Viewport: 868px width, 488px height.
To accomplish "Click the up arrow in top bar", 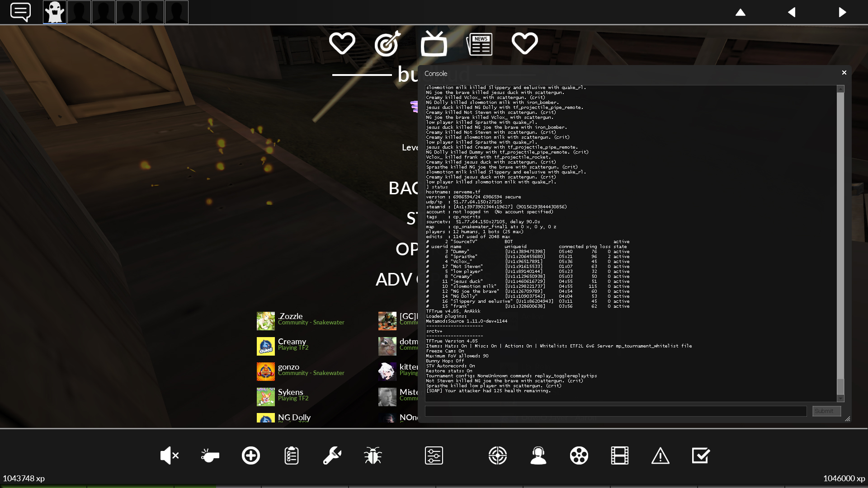I will (740, 12).
